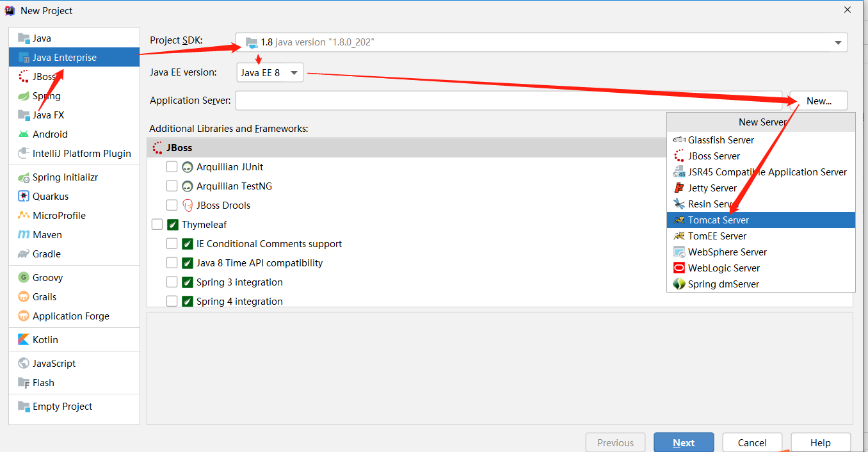Click the Java Enterprise icon
Viewport: 868px width, 452px height.
click(24, 58)
